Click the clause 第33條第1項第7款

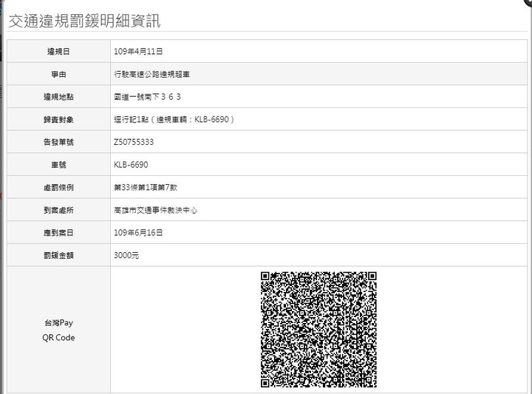point(146,187)
